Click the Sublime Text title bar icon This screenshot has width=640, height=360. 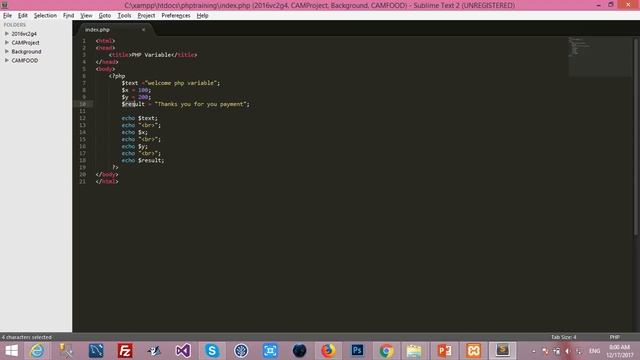pyautogui.click(x=4, y=5)
